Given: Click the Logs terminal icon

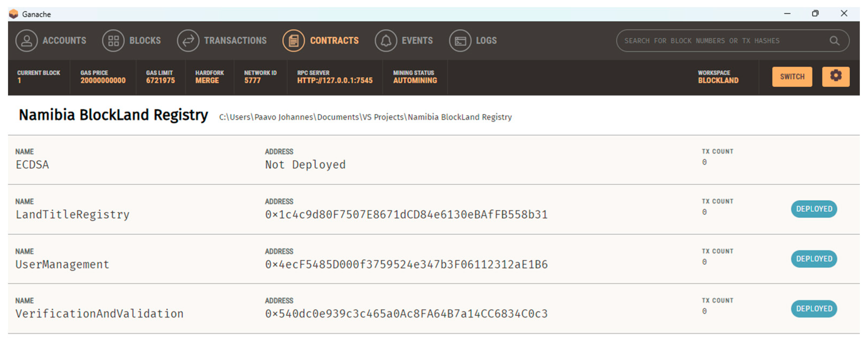Looking at the screenshot, I should coord(460,41).
